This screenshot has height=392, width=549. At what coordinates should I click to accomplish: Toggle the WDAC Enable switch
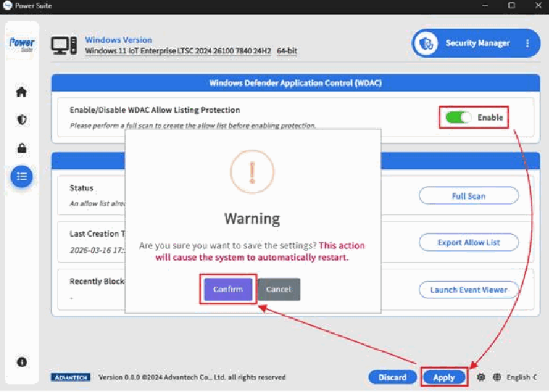458,117
